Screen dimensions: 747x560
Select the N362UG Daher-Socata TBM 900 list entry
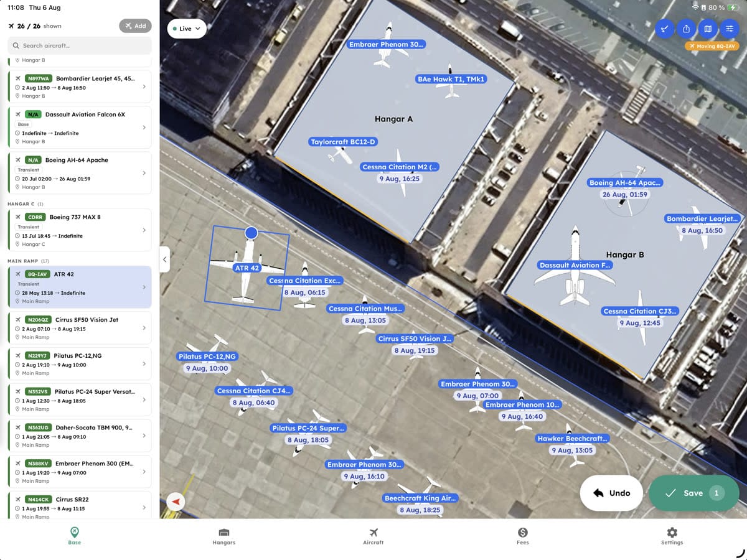point(80,436)
